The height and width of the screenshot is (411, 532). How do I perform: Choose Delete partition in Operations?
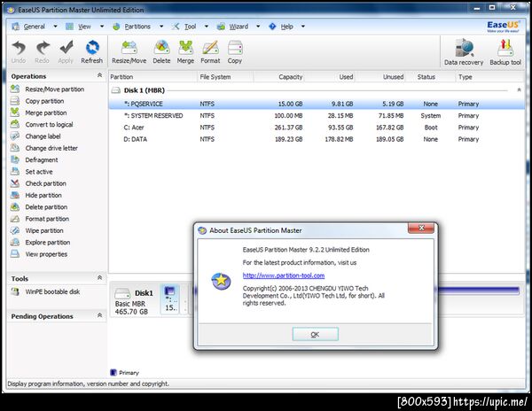pyautogui.click(x=39, y=207)
